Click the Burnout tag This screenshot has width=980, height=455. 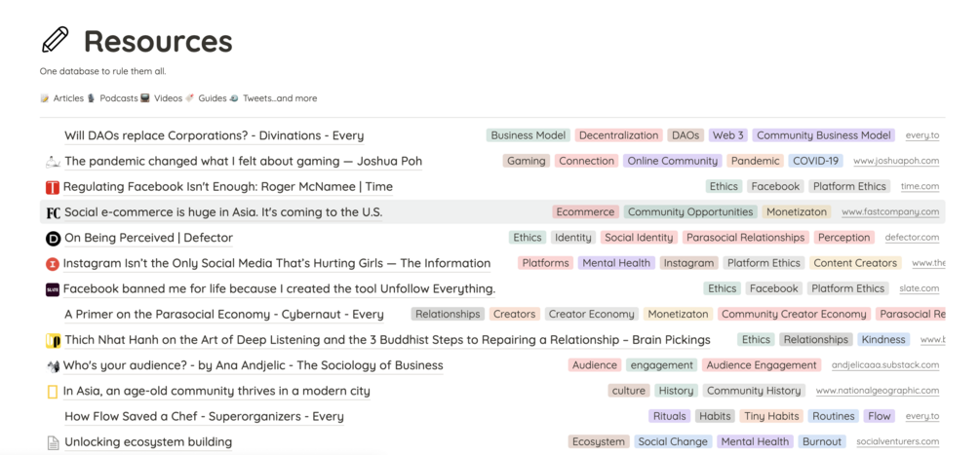(x=822, y=442)
